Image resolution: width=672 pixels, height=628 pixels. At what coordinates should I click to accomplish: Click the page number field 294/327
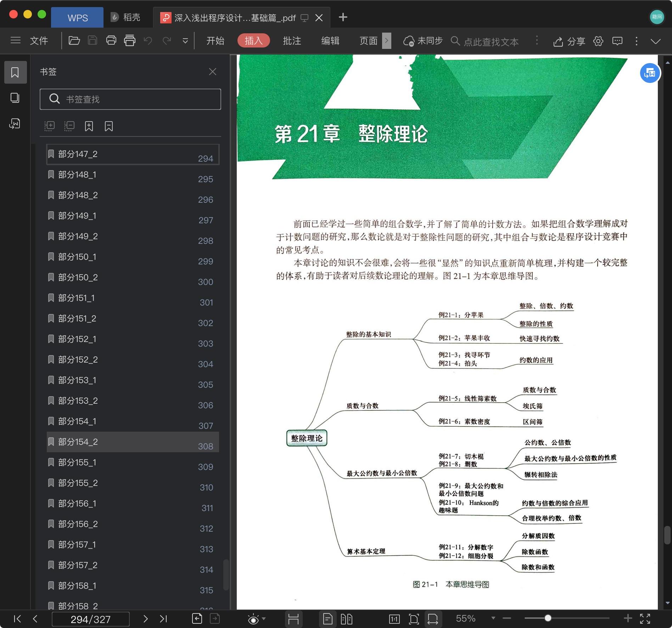pos(91,619)
